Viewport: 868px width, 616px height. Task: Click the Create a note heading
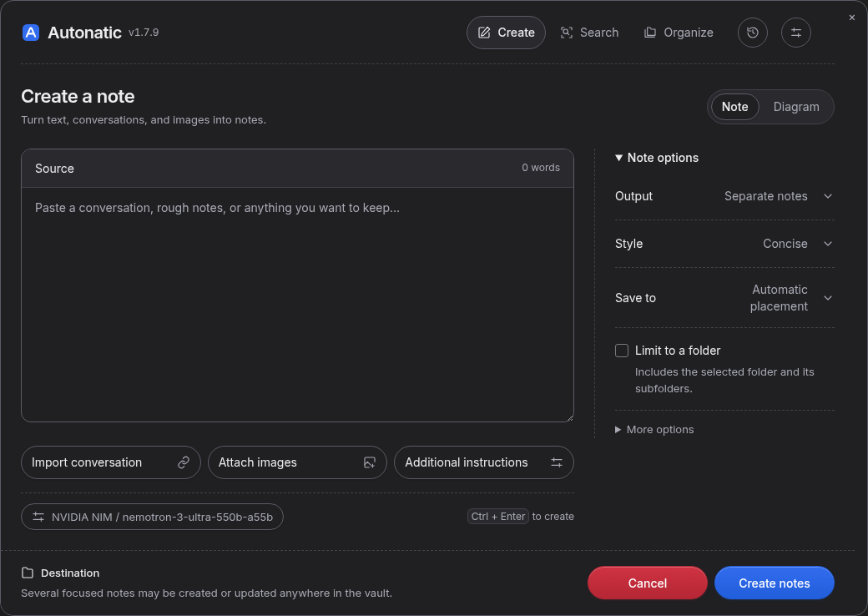point(78,96)
